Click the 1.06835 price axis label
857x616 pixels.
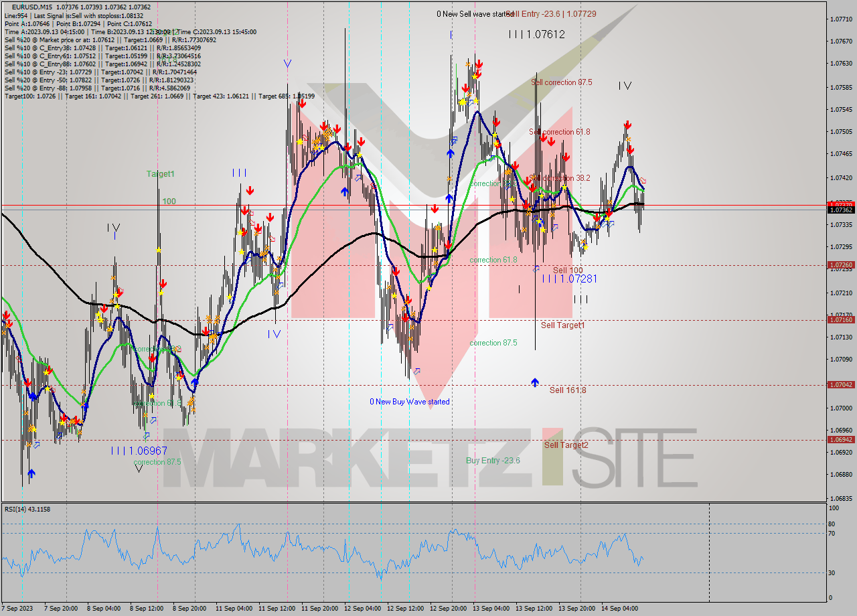click(841, 499)
